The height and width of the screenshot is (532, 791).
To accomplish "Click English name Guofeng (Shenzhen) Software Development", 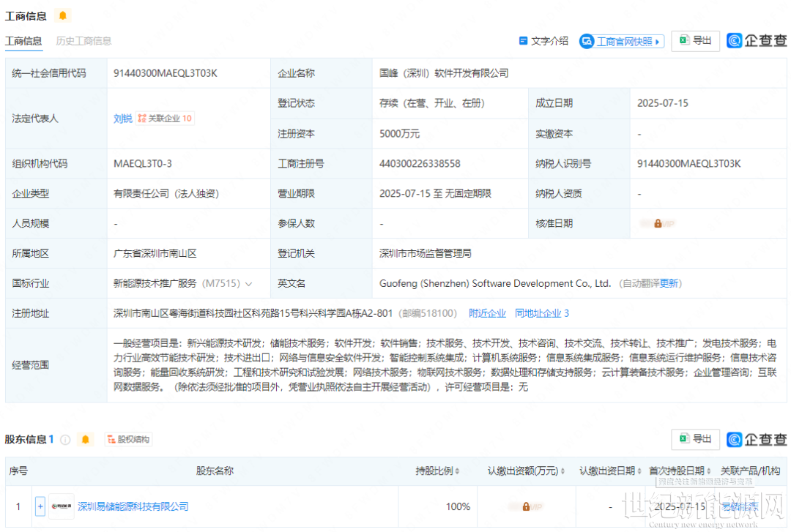I will tap(495, 283).
